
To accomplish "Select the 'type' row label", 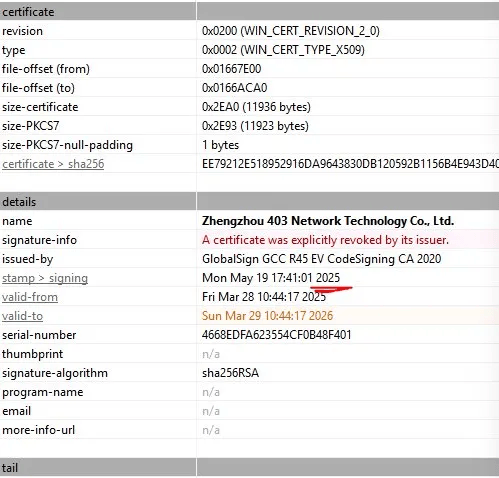I will [14, 50].
